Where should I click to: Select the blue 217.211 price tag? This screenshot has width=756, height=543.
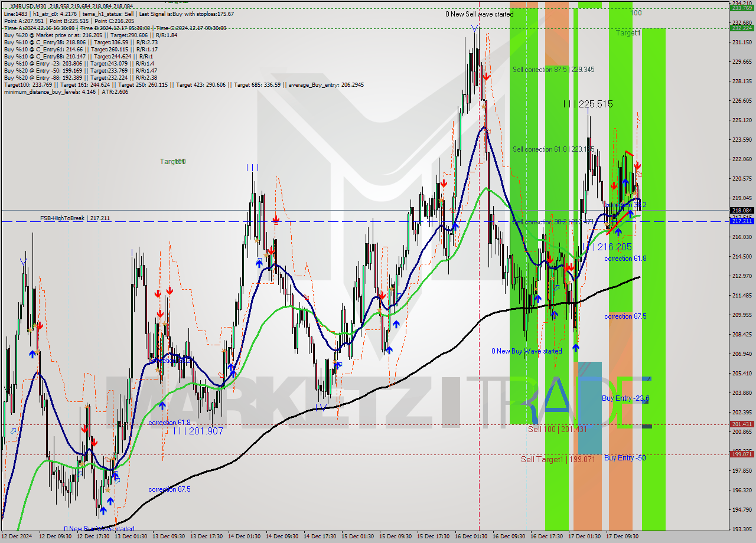(742, 221)
